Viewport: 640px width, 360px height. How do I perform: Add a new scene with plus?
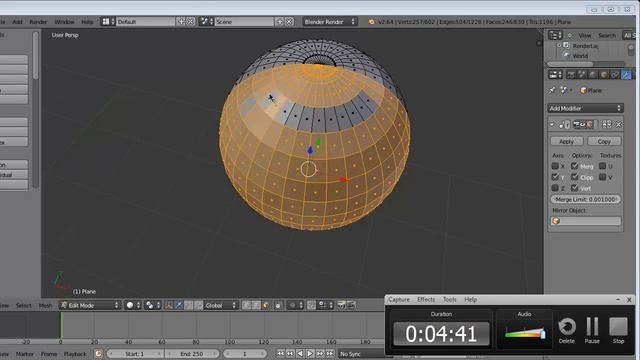click(x=280, y=22)
